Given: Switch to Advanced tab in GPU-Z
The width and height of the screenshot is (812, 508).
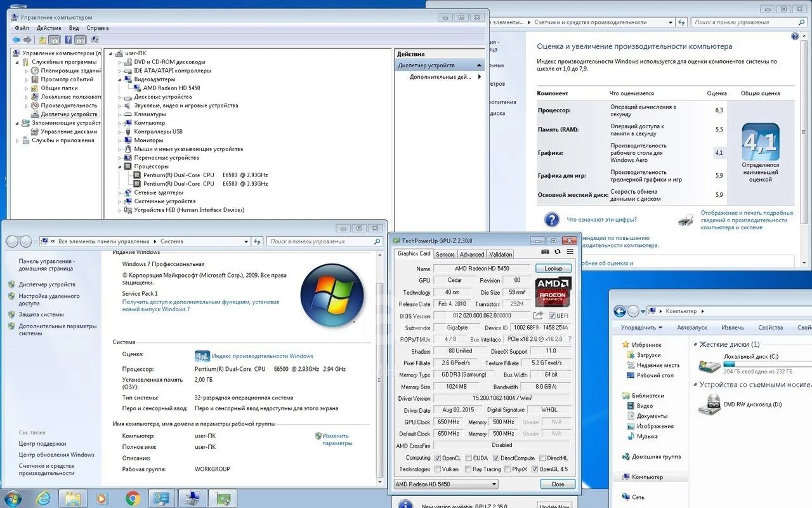Looking at the screenshot, I should (471, 254).
